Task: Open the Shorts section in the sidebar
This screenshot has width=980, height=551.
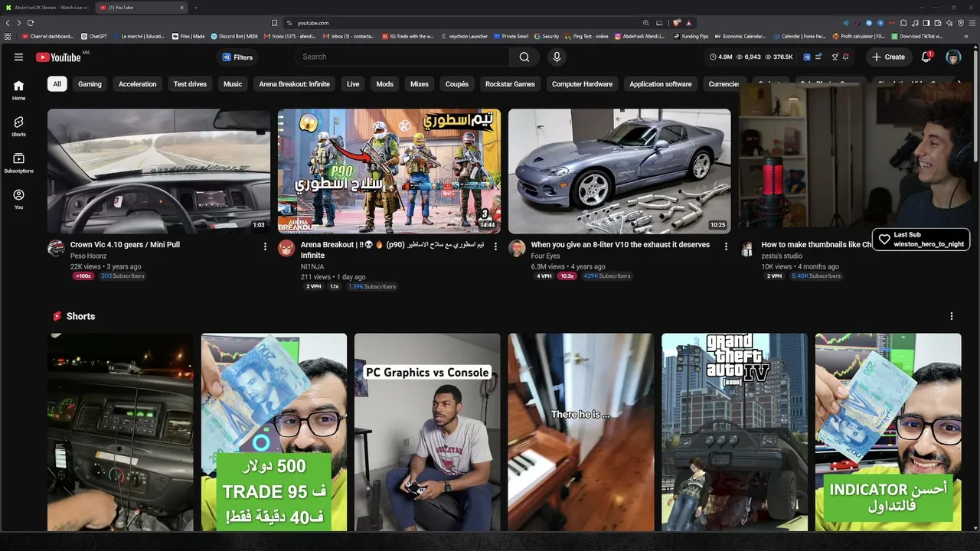Action: pyautogui.click(x=18, y=126)
